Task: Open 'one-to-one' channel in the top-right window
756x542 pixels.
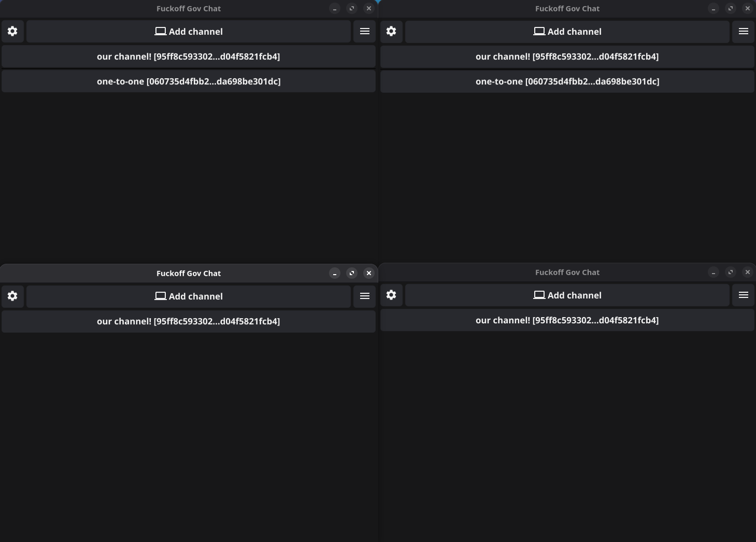Action: point(567,81)
